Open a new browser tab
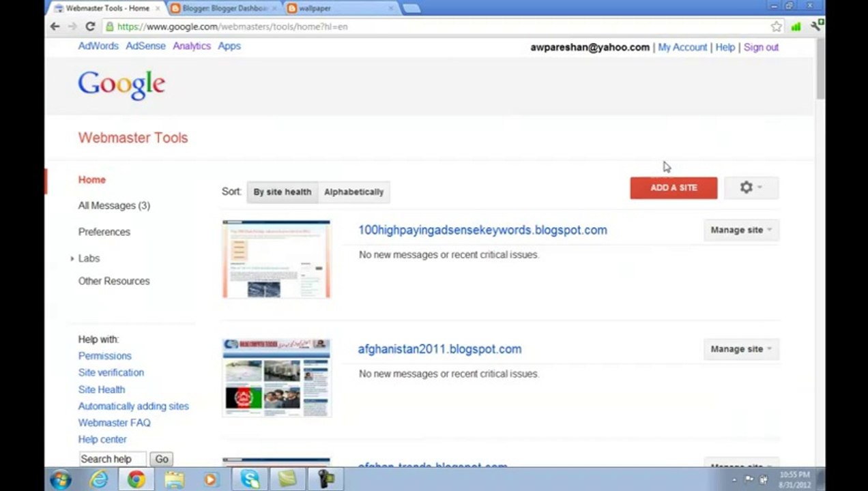 point(411,8)
